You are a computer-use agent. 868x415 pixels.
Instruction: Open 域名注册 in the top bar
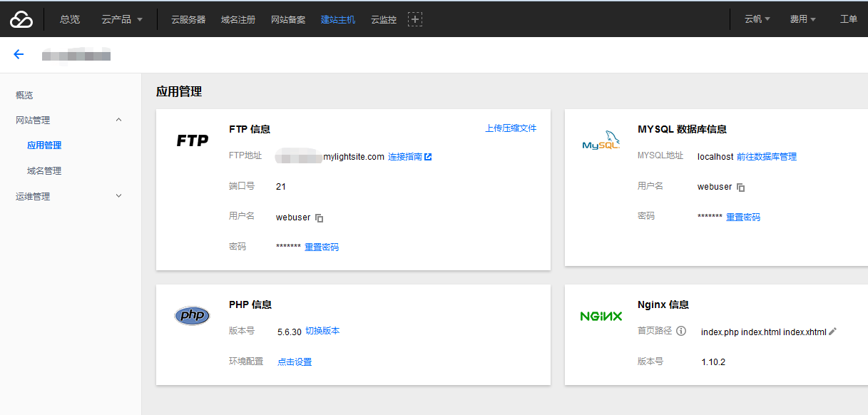[x=238, y=19]
